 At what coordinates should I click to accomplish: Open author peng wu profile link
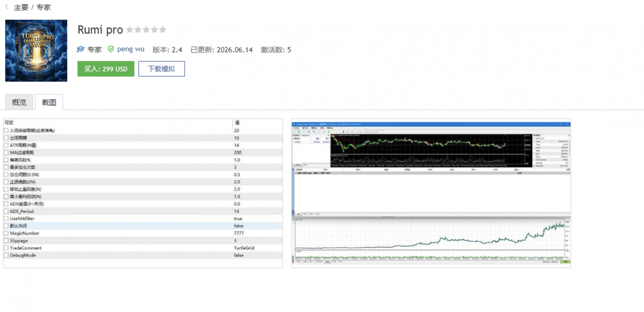tap(131, 49)
